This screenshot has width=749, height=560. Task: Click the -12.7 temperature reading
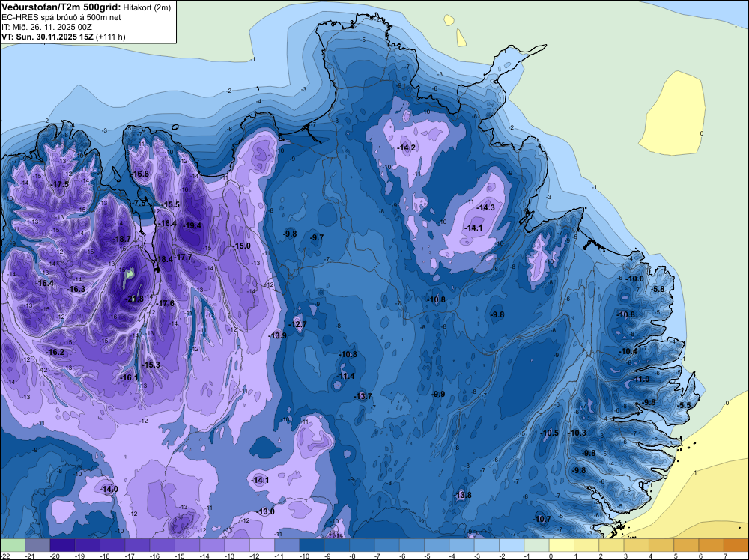[298, 324]
